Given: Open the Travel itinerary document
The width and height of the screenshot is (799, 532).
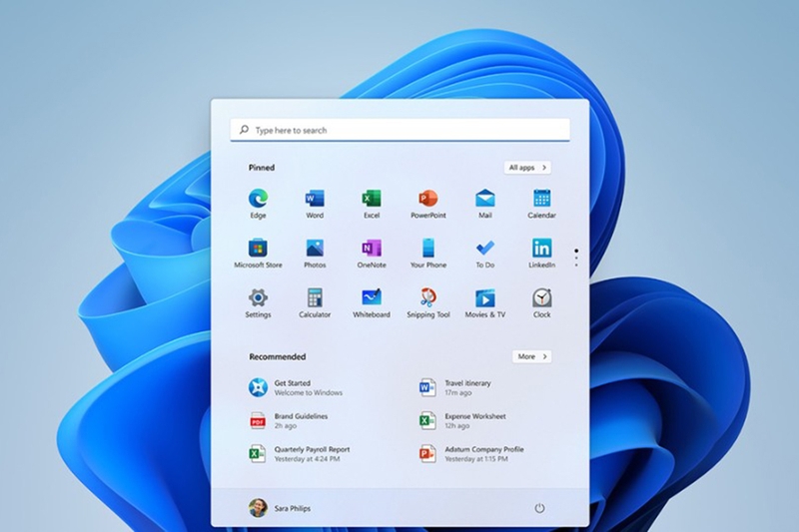Looking at the screenshot, I should point(455,388).
